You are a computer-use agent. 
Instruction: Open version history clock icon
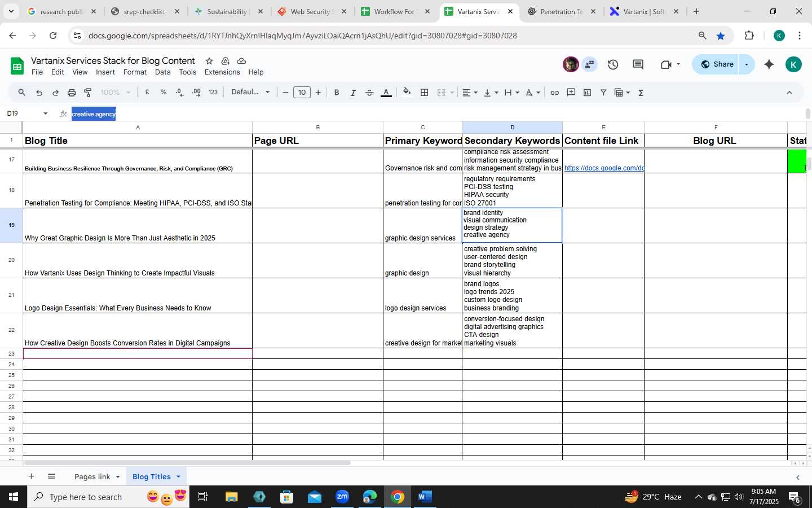pyautogui.click(x=613, y=64)
